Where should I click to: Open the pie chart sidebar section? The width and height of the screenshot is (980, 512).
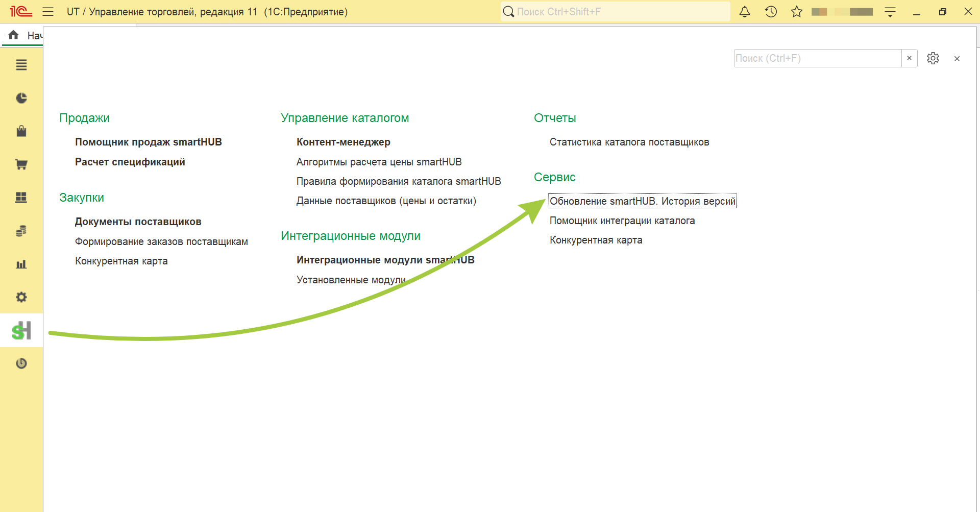[21, 98]
